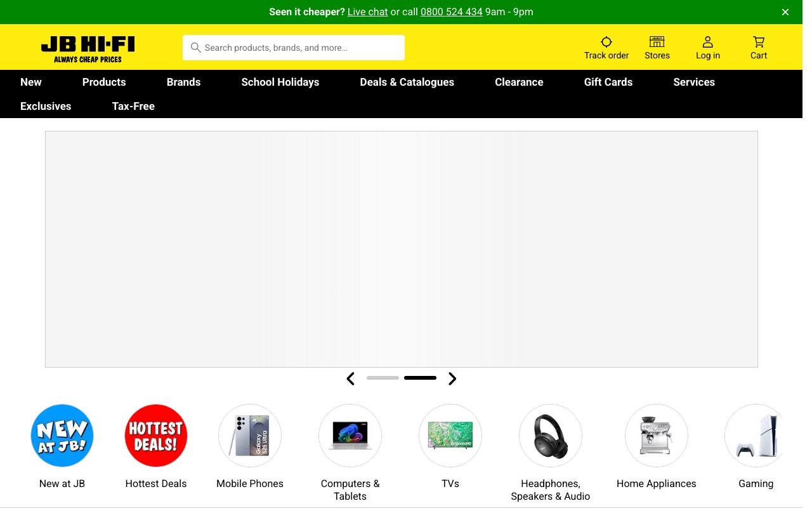Screen dimensions: 812x508
Task: Open the Deals & Catalogues menu
Action: [x=407, y=82]
